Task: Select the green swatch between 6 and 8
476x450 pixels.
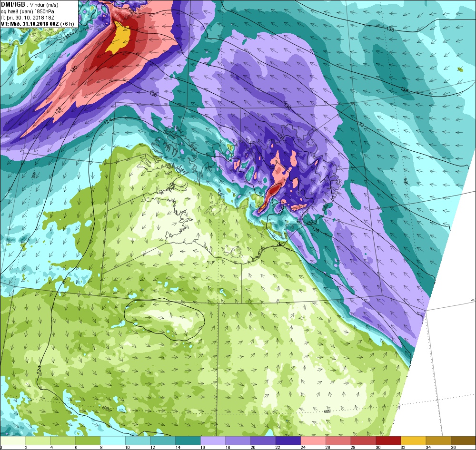Action: [88, 440]
